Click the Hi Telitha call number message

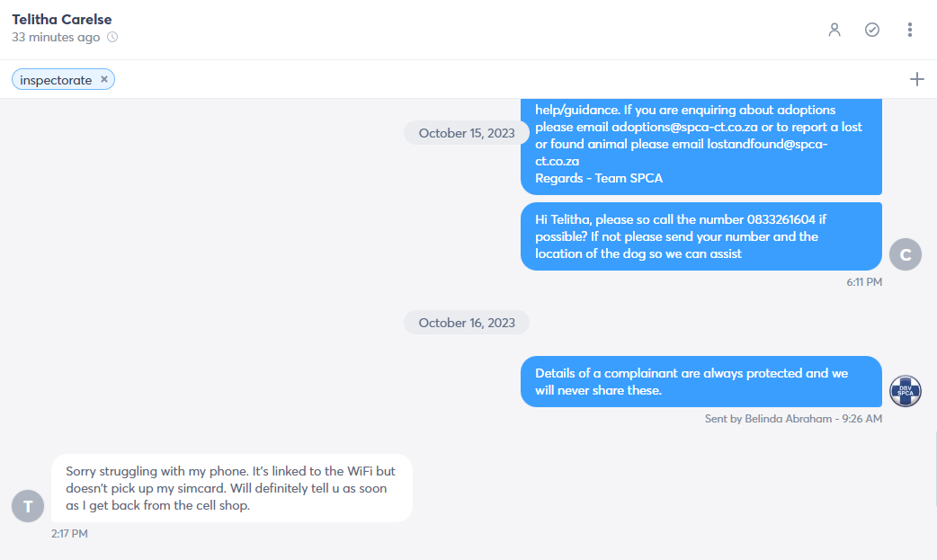click(701, 236)
